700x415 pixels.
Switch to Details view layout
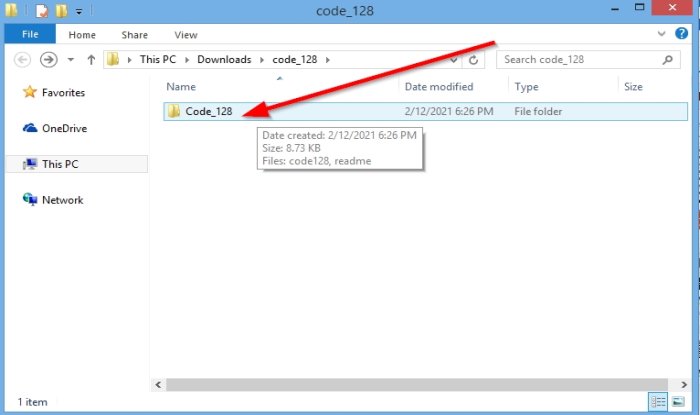[658, 402]
